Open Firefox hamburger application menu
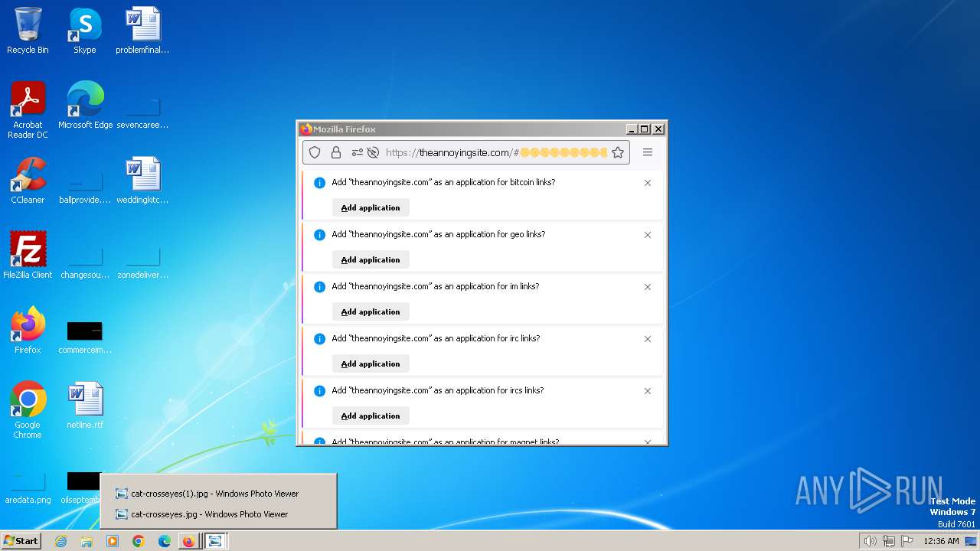This screenshot has width=980, height=551. pyautogui.click(x=648, y=152)
